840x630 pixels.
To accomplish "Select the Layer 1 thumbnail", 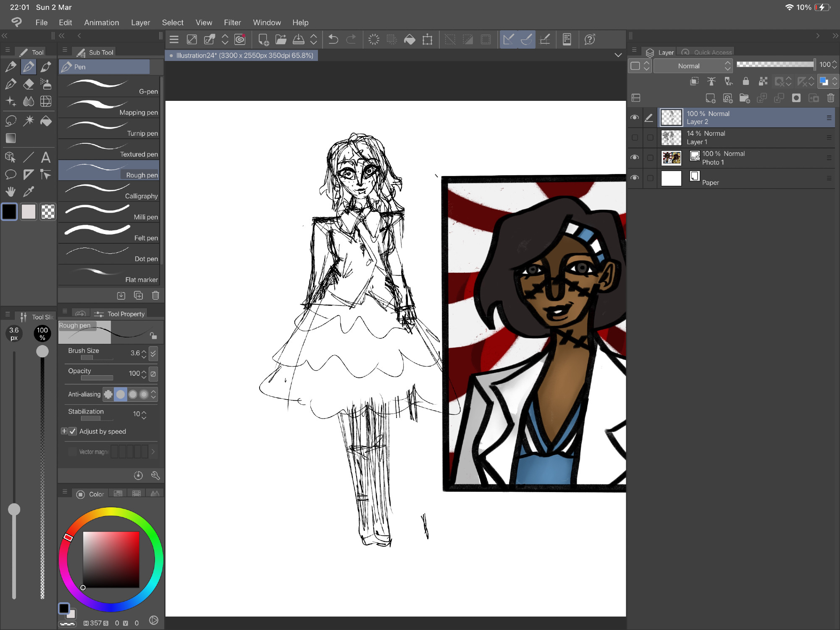I will [671, 138].
